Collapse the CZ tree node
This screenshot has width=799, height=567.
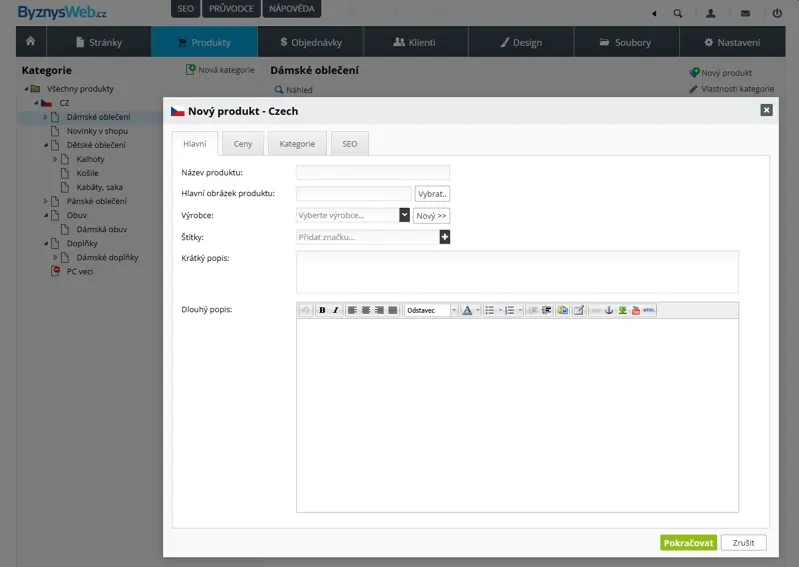click(x=36, y=103)
